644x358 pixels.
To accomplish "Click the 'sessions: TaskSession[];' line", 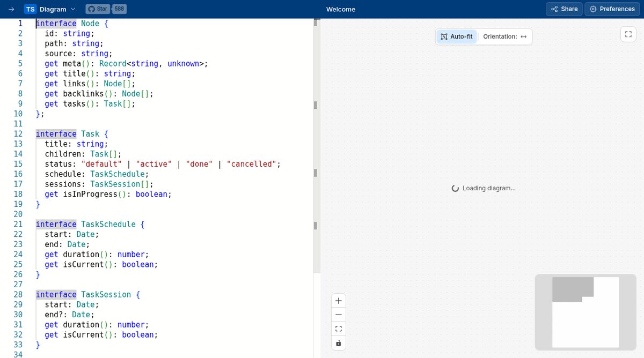I will point(99,184).
